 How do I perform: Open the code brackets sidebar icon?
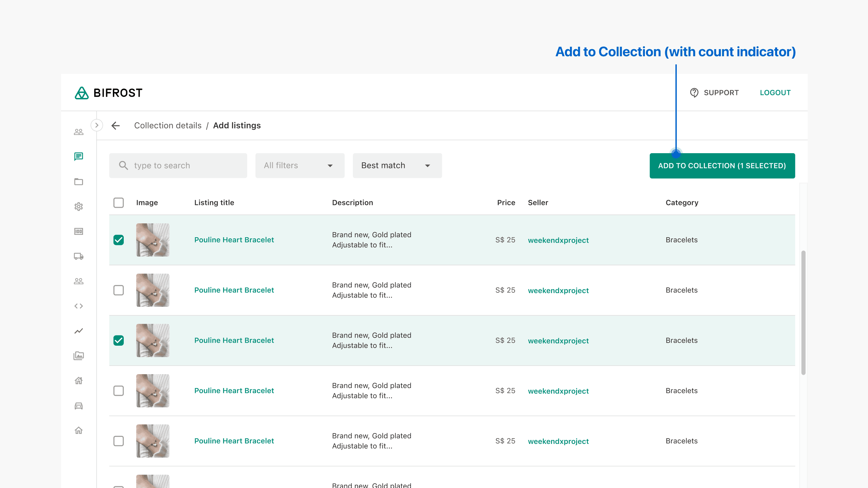tap(79, 306)
